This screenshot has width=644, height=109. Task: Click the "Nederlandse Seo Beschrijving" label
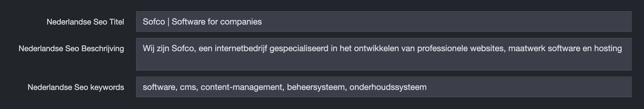(71, 48)
